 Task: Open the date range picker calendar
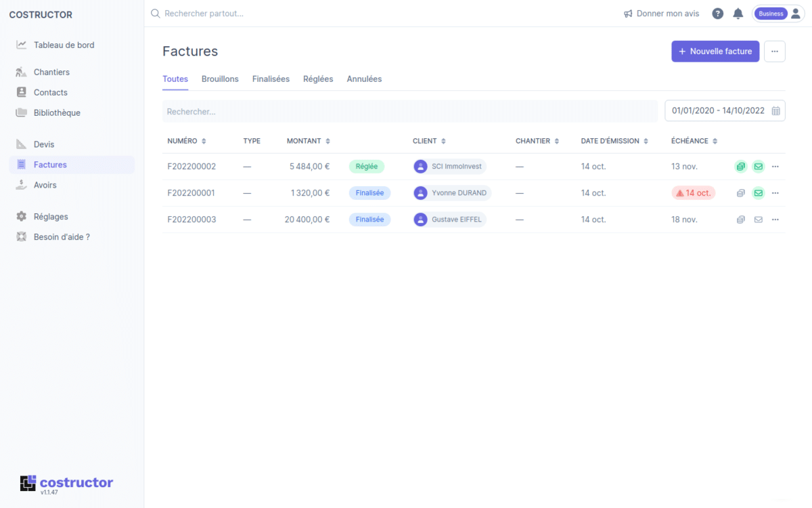coord(775,111)
